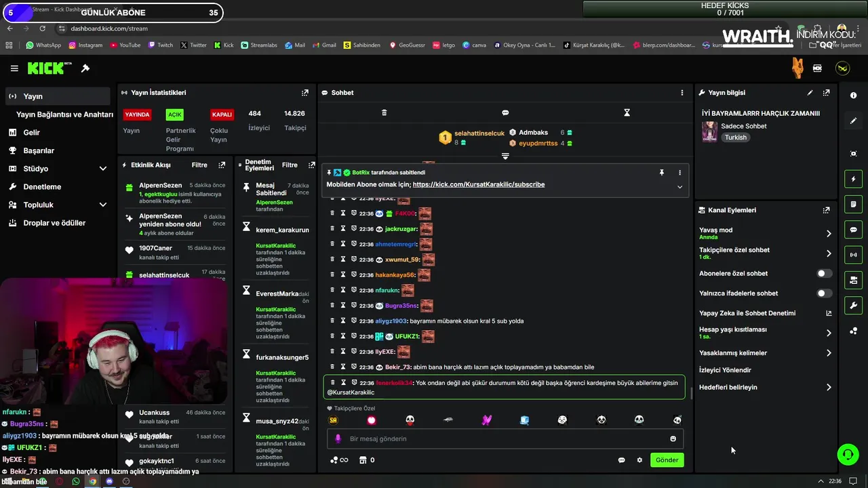Click the stream category thumbnail Sadece Sohbet
868x488 pixels.
[709, 131]
